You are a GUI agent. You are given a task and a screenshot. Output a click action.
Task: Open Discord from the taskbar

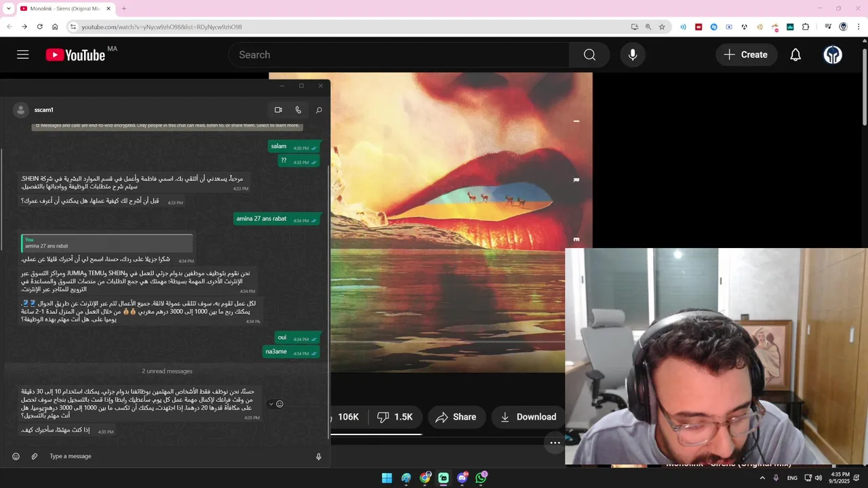pos(462,478)
